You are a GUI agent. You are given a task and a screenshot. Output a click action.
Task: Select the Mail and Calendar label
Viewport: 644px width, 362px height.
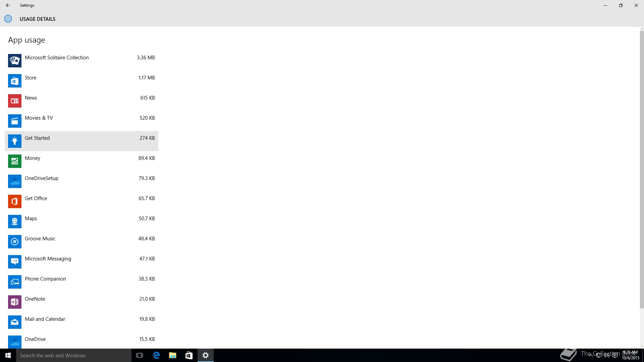(45, 319)
